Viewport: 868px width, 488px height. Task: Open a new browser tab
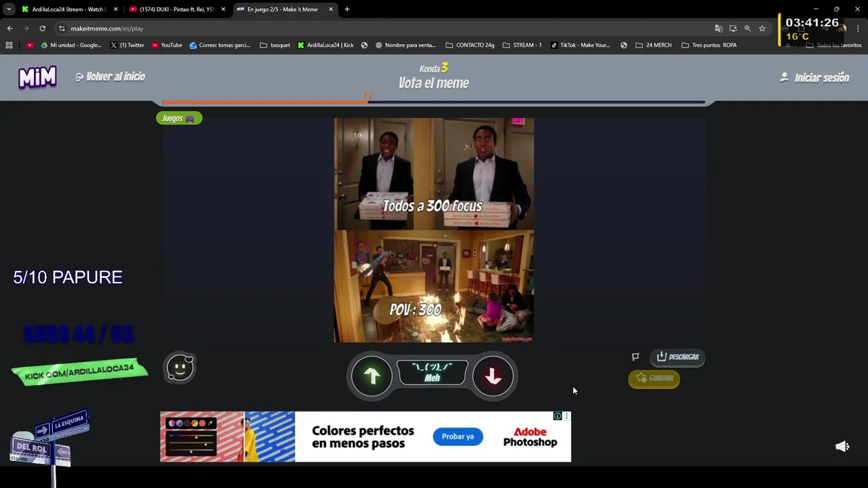click(x=347, y=9)
